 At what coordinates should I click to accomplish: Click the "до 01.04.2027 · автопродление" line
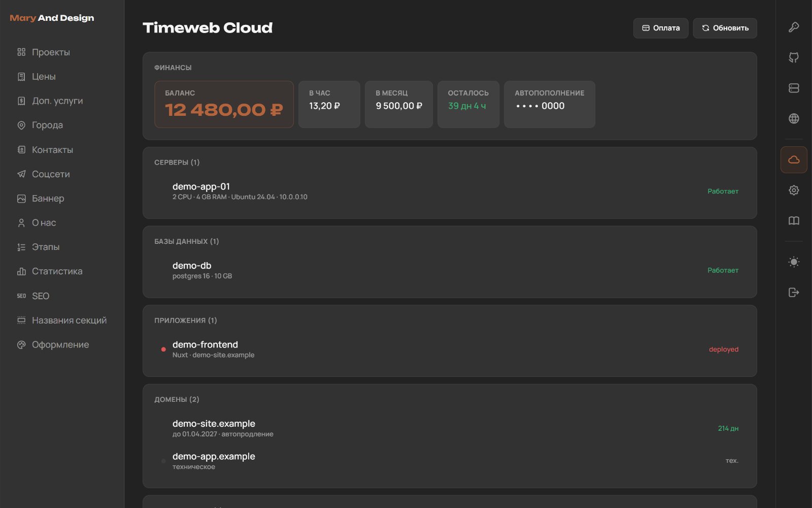(223, 434)
